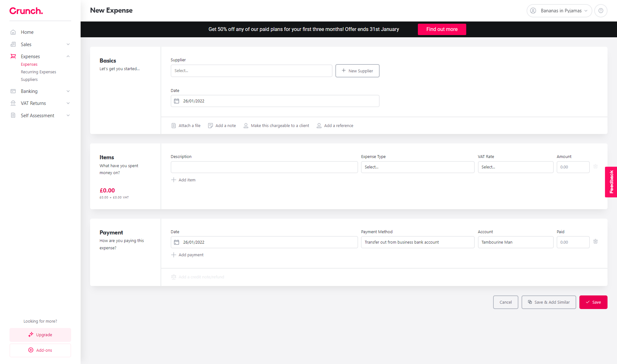Open the Expense Type dropdown
Image resolution: width=617 pixels, height=364 pixels.
418,167
